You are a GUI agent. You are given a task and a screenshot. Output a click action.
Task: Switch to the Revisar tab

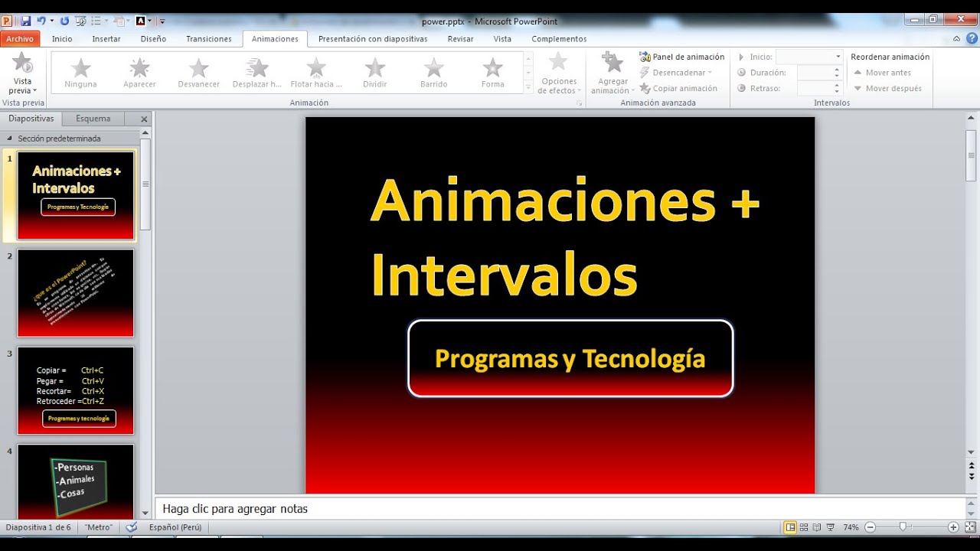461,39
